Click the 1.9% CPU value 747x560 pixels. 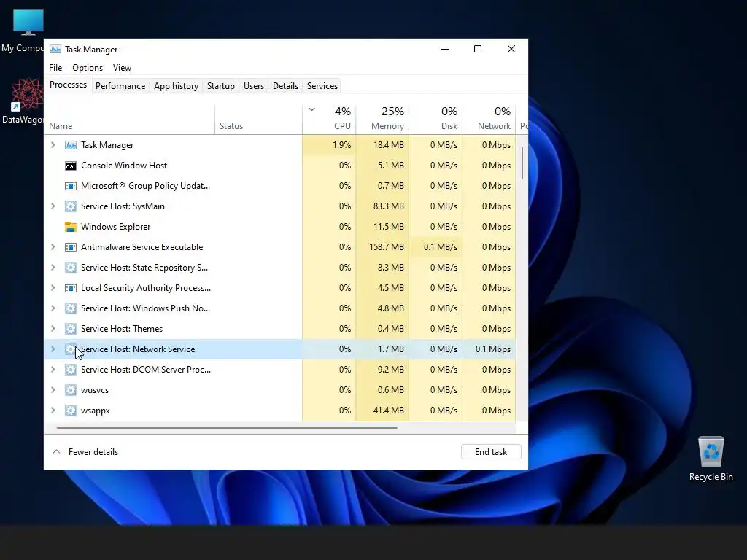click(x=341, y=145)
